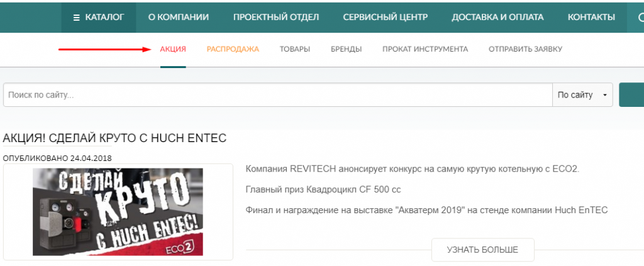Go to О компании page

click(178, 17)
